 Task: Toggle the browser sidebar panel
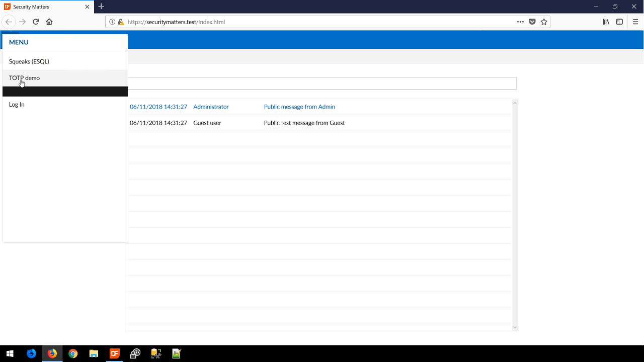point(619,22)
